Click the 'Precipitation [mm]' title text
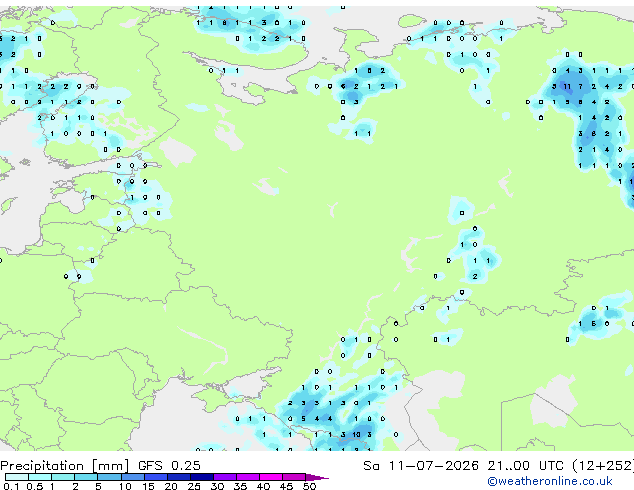This screenshot has height=490, width=634. click(65, 466)
